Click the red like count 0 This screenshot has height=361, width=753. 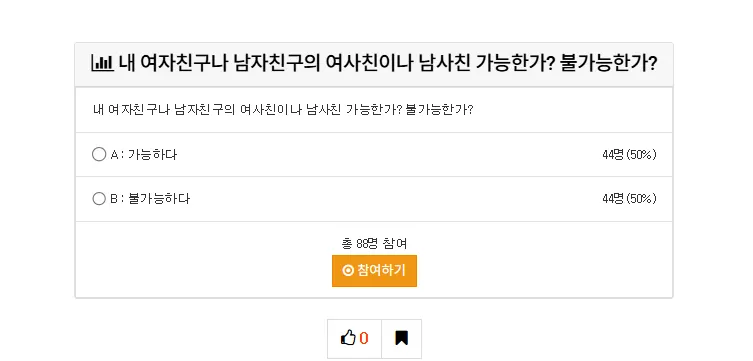[364, 338]
